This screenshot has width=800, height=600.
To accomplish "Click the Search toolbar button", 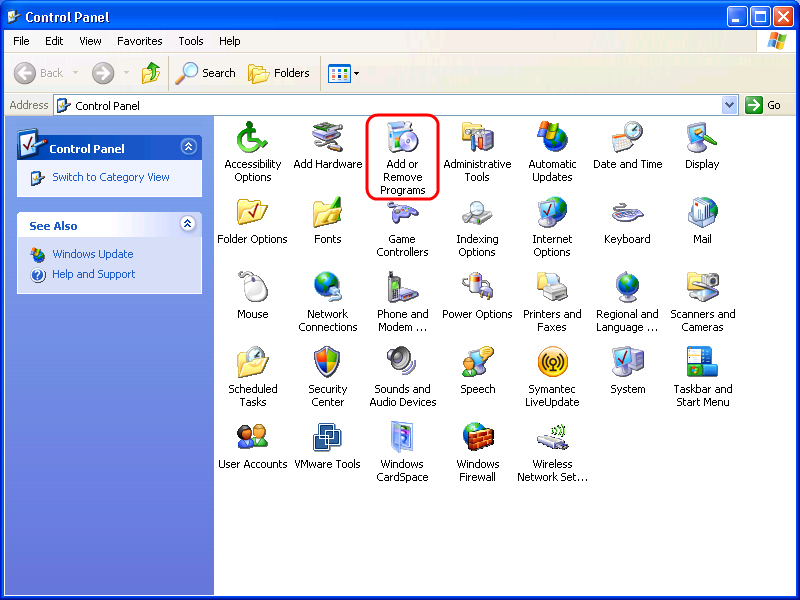I will [206, 73].
